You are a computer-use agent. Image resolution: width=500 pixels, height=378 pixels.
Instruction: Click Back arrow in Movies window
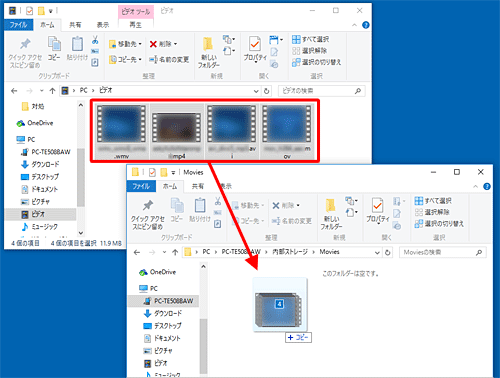point(137,252)
